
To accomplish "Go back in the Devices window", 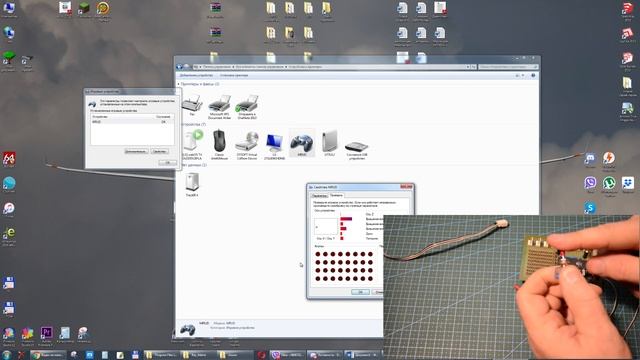I will [x=179, y=67].
